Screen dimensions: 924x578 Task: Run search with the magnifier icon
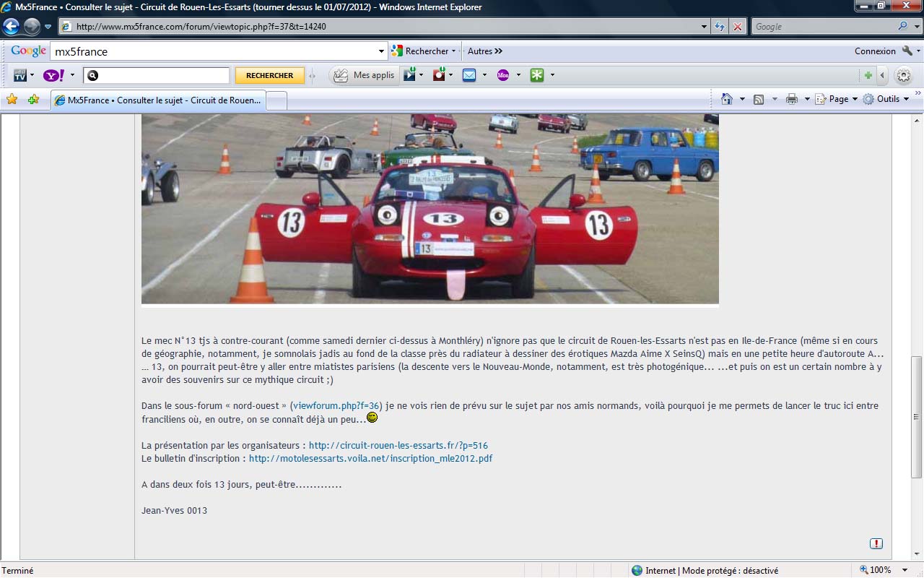(x=903, y=27)
